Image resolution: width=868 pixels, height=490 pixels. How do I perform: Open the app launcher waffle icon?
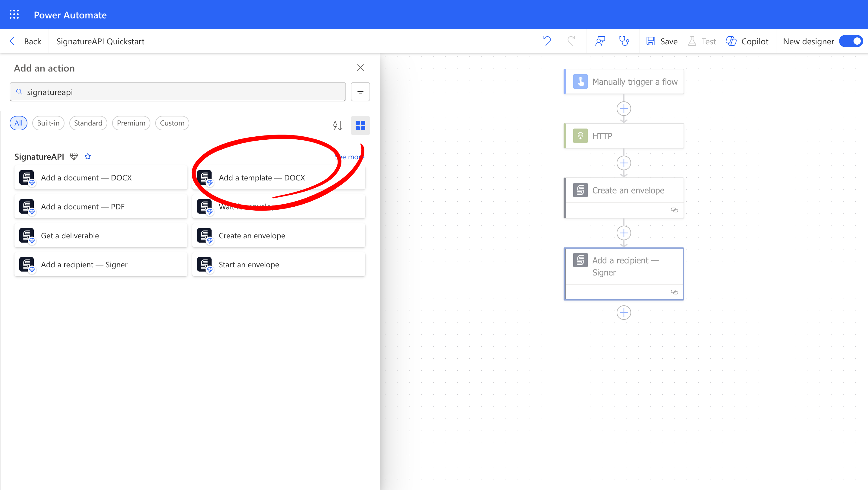[14, 14]
